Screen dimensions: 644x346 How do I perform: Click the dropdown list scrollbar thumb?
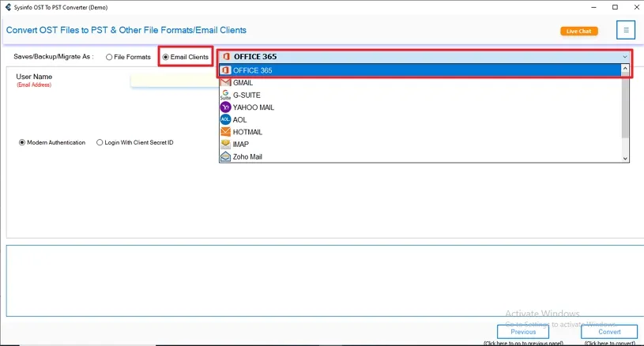625,106
